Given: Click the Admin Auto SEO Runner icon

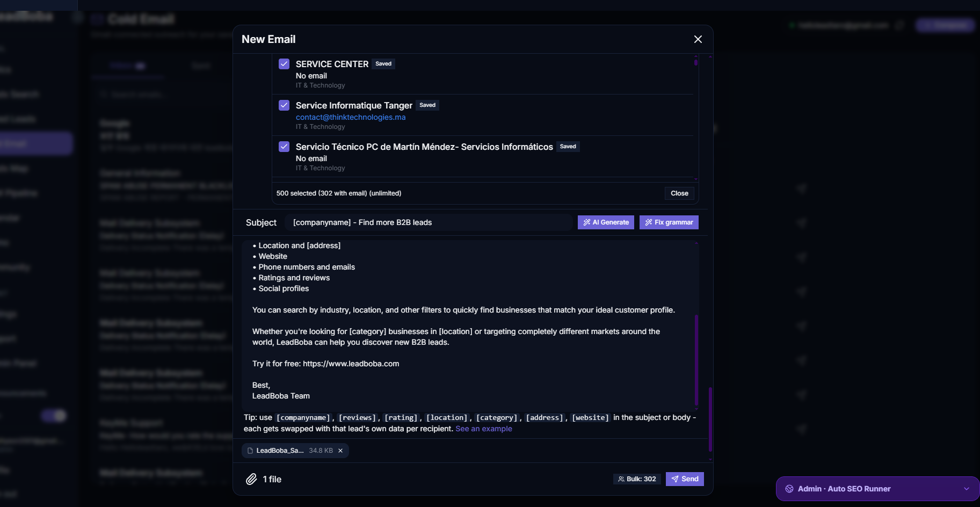Looking at the screenshot, I should click(789, 489).
